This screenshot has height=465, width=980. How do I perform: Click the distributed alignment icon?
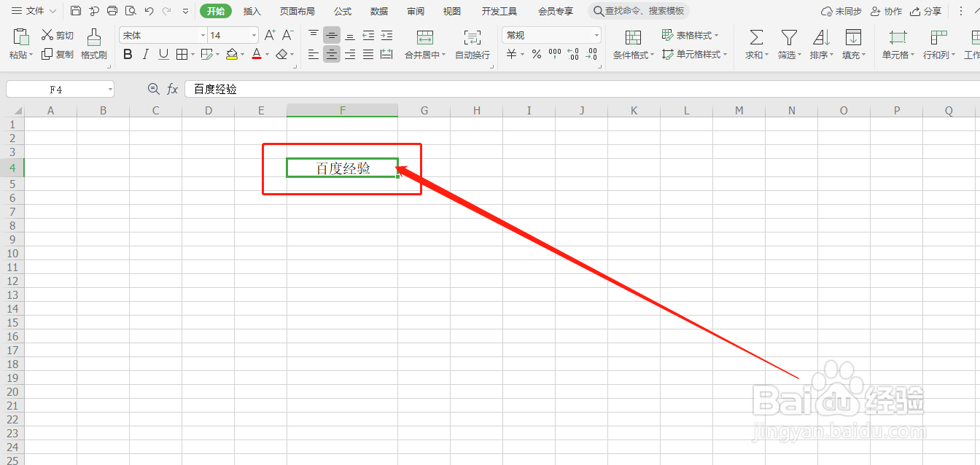tap(386, 54)
